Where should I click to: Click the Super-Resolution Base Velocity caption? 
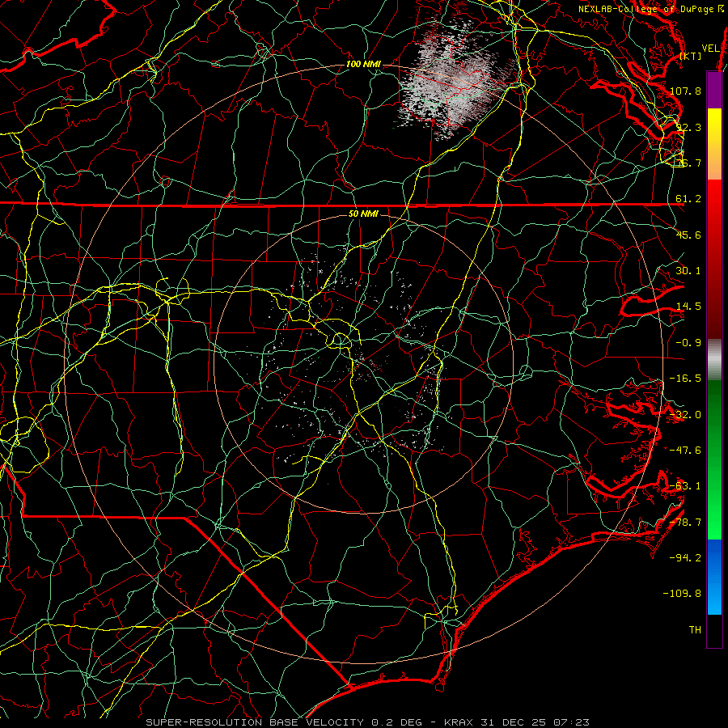(367, 722)
